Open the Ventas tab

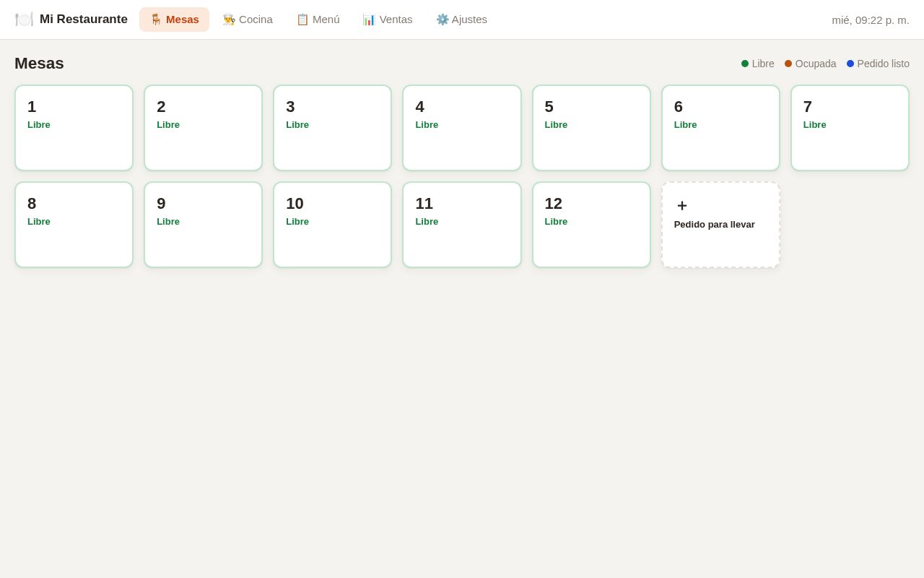pyautogui.click(x=388, y=20)
